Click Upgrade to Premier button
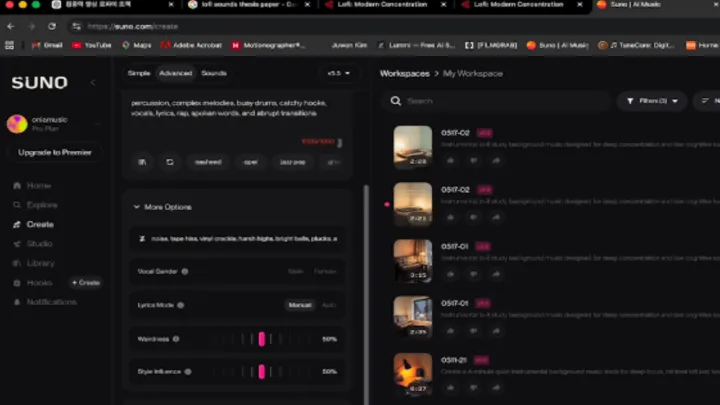Screen dimensions: 720x405 (x=55, y=152)
